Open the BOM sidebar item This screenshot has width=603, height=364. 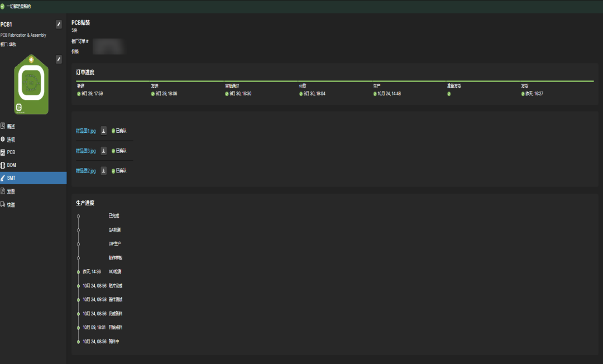[33, 165]
